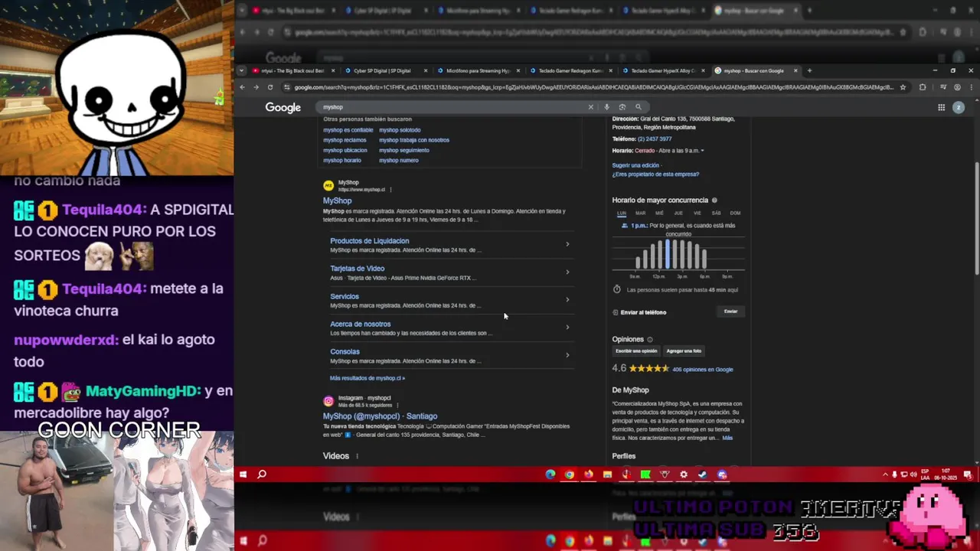This screenshot has width=980, height=551.
Task: Open MyShop (@myshopcl) Santiago Instagram result
Action: [x=380, y=416]
